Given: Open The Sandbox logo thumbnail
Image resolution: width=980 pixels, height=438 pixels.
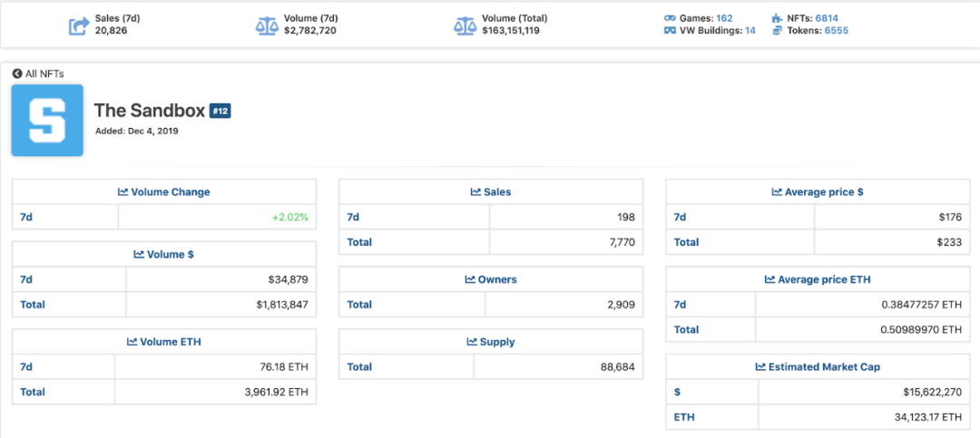Looking at the screenshot, I should tap(47, 121).
